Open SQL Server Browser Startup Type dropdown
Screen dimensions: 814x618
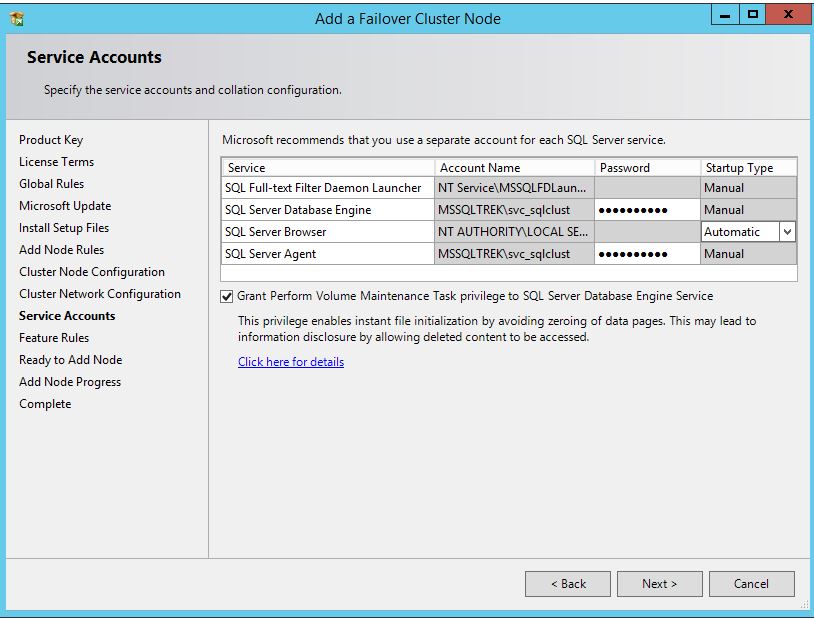pyautogui.click(x=787, y=232)
